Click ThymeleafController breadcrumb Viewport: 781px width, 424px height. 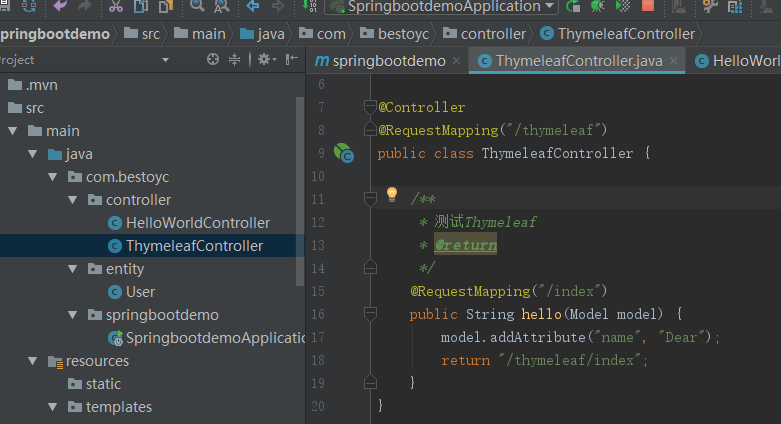(618, 34)
